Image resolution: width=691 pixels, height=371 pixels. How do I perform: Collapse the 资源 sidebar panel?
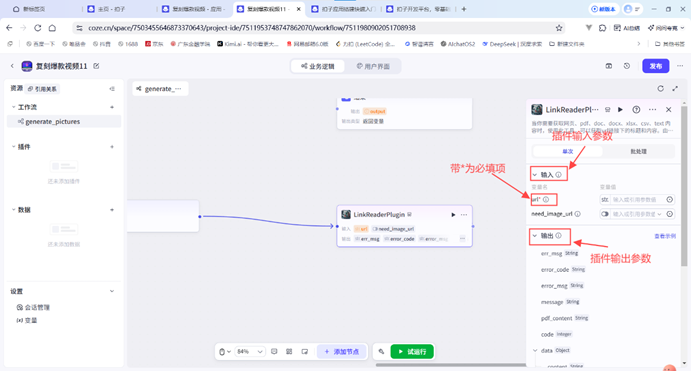(x=112, y=89)
